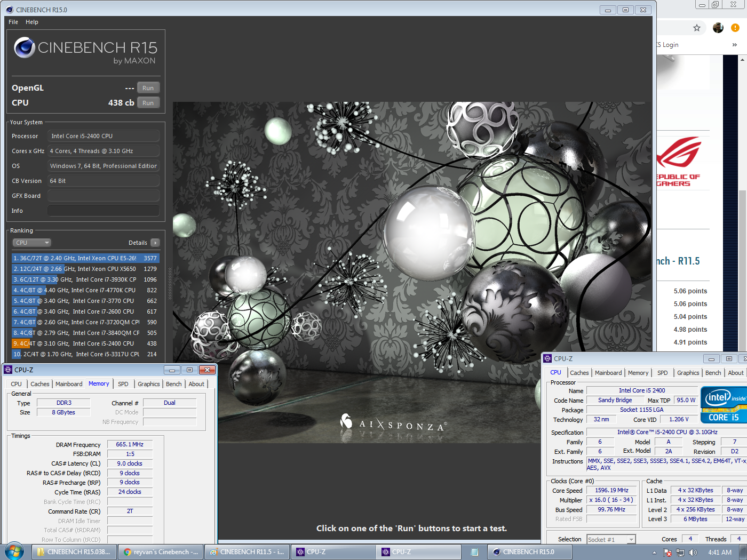Screen dimensions: 747x560
Task: Click the left CPU-Z window title icon
Action: (8, 370)
